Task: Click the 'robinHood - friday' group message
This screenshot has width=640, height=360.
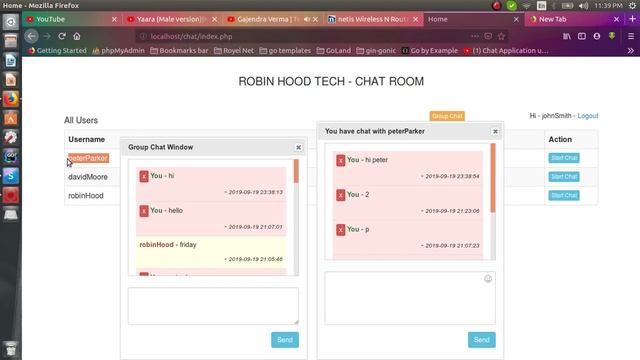Action: click(211, 252)
